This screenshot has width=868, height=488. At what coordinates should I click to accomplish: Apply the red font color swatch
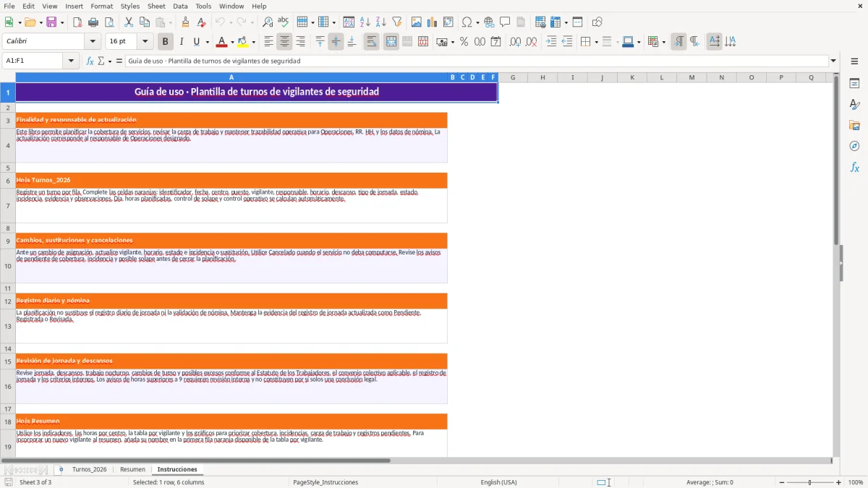coord(222,42)
